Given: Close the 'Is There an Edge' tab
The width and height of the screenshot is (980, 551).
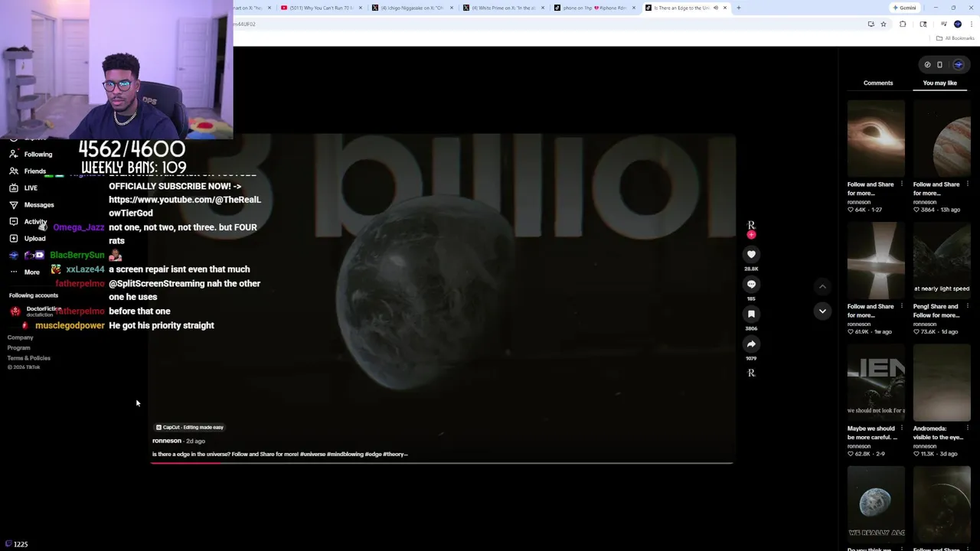Looking at the screenshot, I should pos(725,8).
